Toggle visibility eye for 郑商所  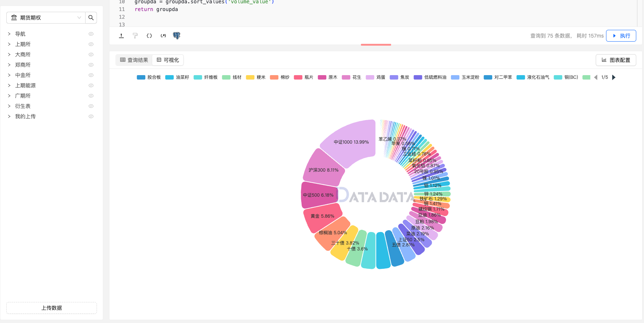(91, 65)
